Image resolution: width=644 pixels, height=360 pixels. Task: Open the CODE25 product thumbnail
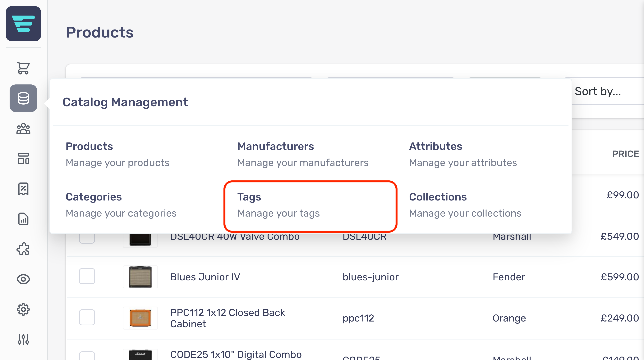(140, 354)
